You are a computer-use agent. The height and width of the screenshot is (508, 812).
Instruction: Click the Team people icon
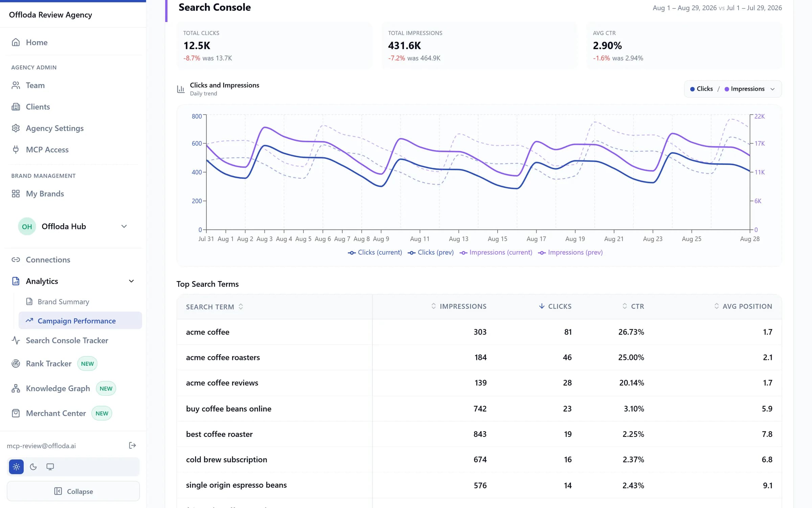click(16, 85)
